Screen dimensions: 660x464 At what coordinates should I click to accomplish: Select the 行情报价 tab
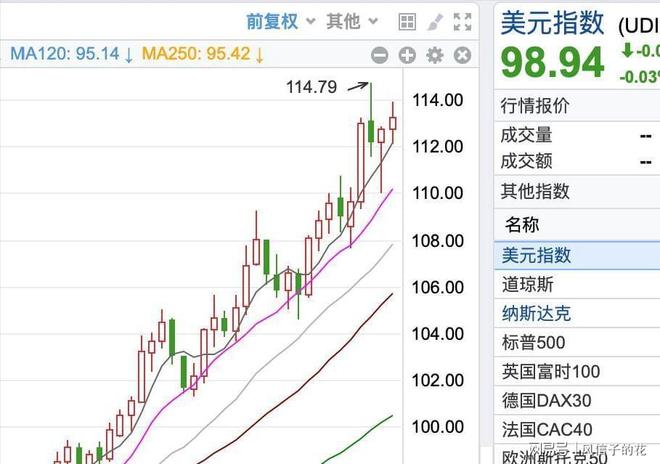pos(535,106)
